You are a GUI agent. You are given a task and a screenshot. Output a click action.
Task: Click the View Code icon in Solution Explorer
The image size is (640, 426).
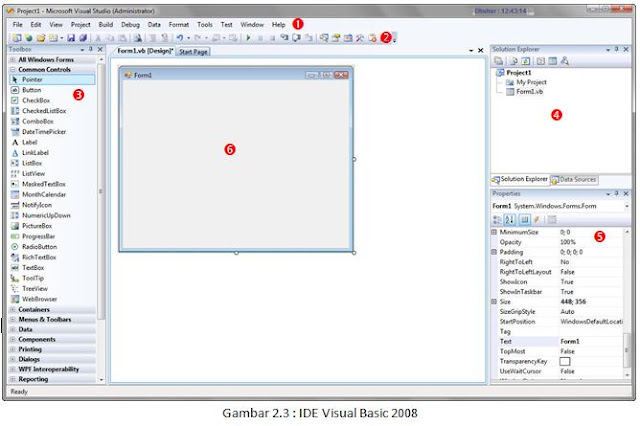click(x=541, y=61)
